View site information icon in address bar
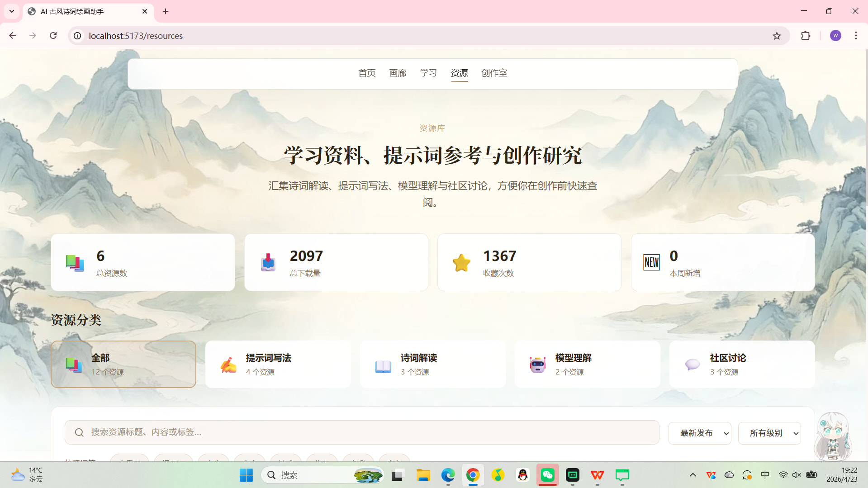Viewport: 868px width, 488px height. pyautogui.click(x=78, y=36)
